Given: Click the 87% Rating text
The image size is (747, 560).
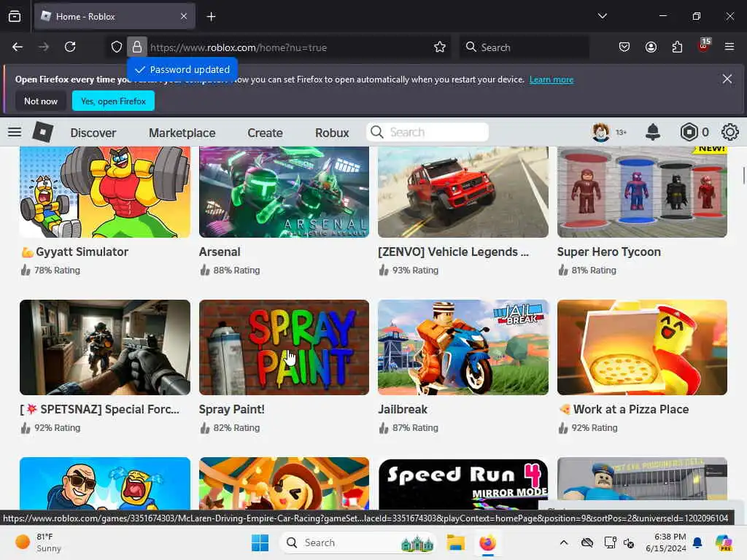Looking at the screenshot, I should tap(415, 428).
